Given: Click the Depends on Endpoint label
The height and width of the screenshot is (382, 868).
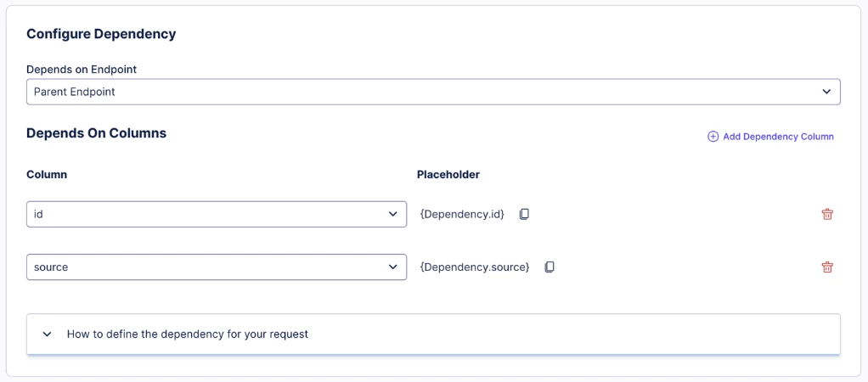Looking at the screenshot, I should click(x=82, y=70).
